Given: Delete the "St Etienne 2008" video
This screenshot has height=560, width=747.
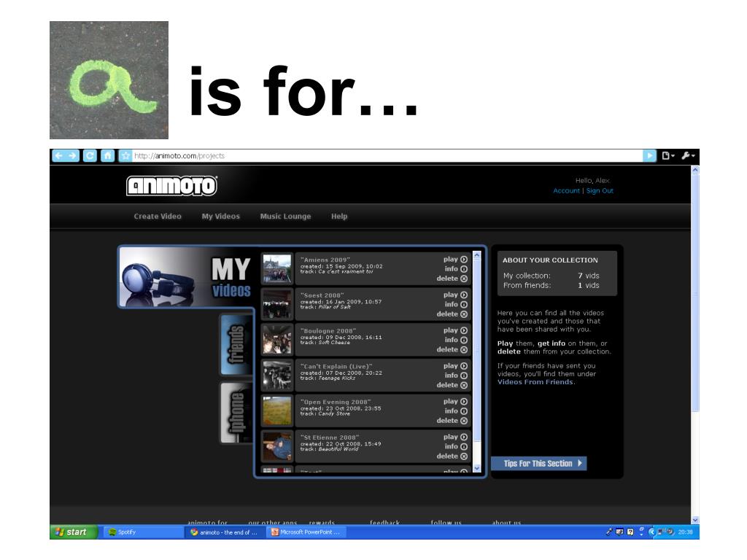Looking at the screenshot, I should (x=452, y=456).
